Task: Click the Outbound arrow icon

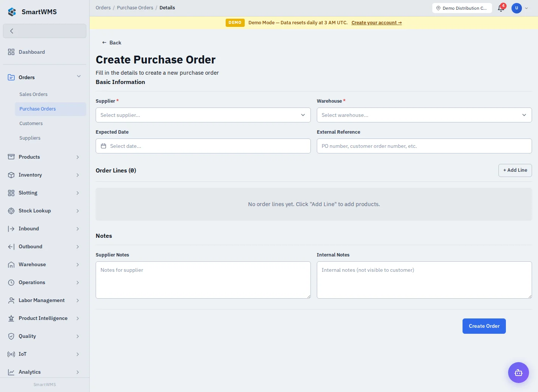Action: (11, 246)
